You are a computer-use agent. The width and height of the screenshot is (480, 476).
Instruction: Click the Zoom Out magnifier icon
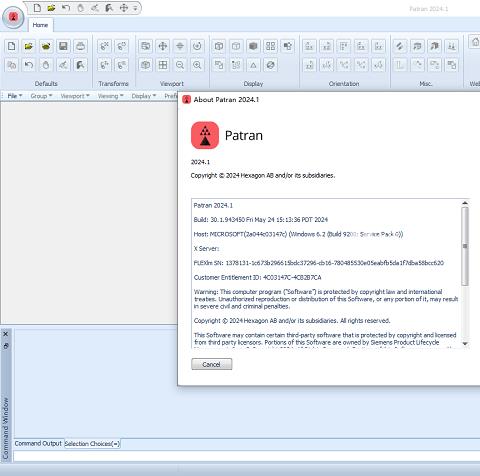tap(180, 65)
